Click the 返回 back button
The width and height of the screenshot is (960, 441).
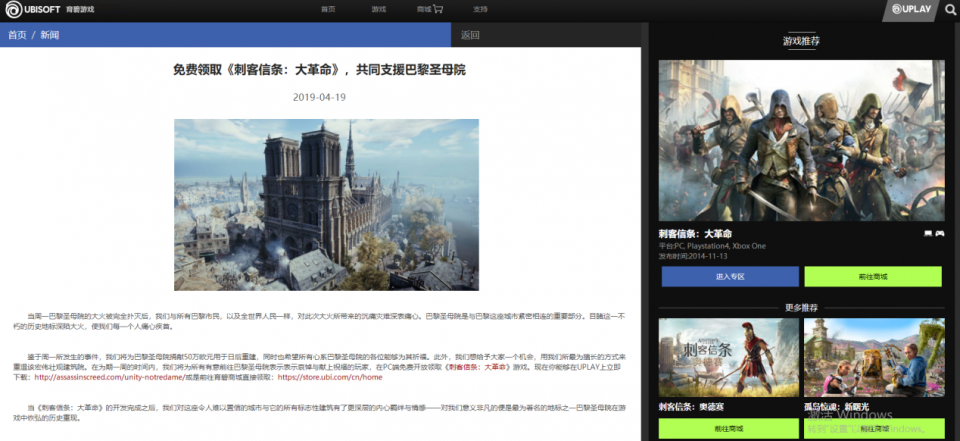(x=470, y=35)
